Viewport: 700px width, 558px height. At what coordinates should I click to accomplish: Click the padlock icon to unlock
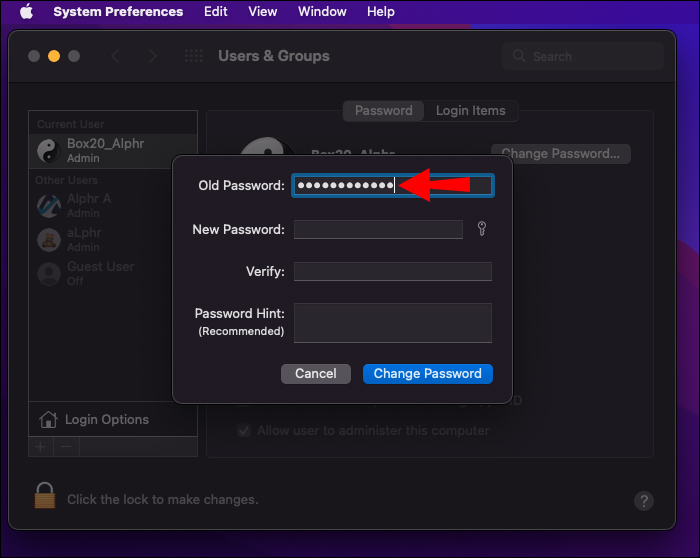coord(44,496)
